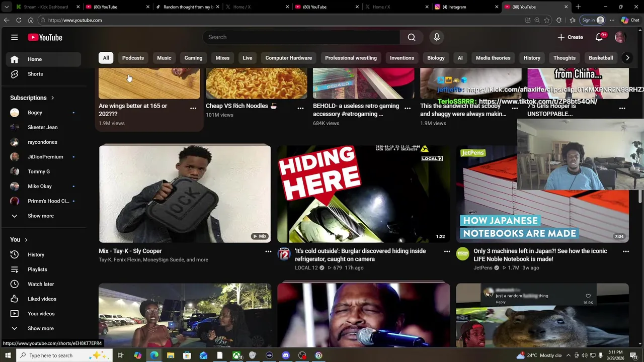Reload the page
Image resolution: width=644 pixels, height=362 pixels.
pos(19,20)
